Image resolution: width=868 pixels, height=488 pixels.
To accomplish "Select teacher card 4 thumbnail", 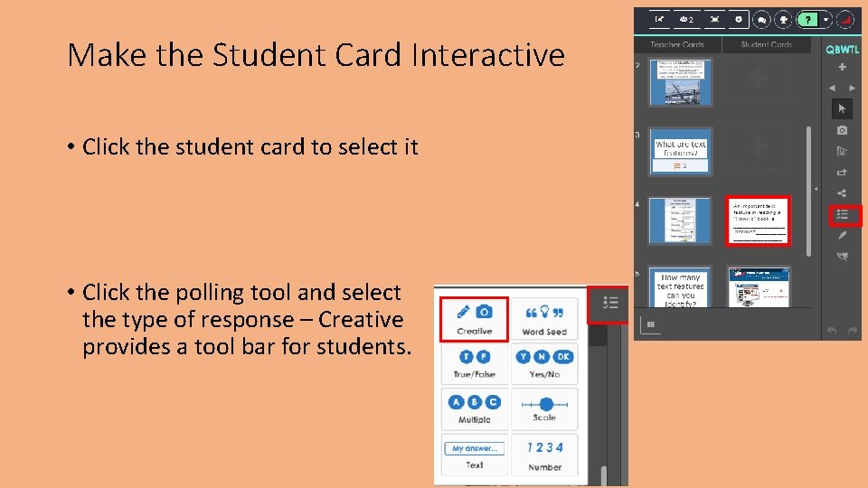I will pos(680,221).
